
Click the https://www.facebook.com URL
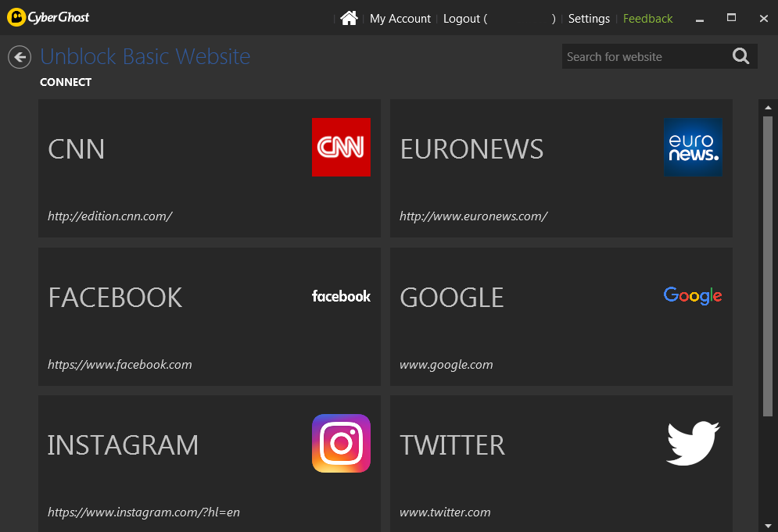[120, 364]
